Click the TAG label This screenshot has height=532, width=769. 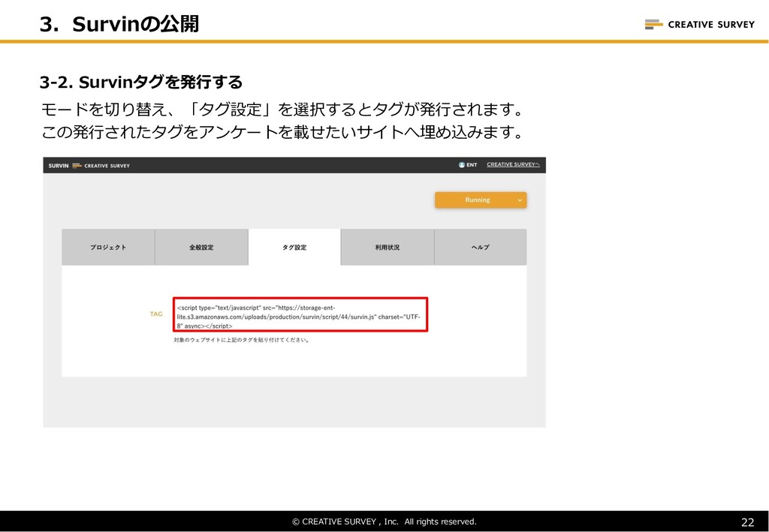(x=156, y=314)
